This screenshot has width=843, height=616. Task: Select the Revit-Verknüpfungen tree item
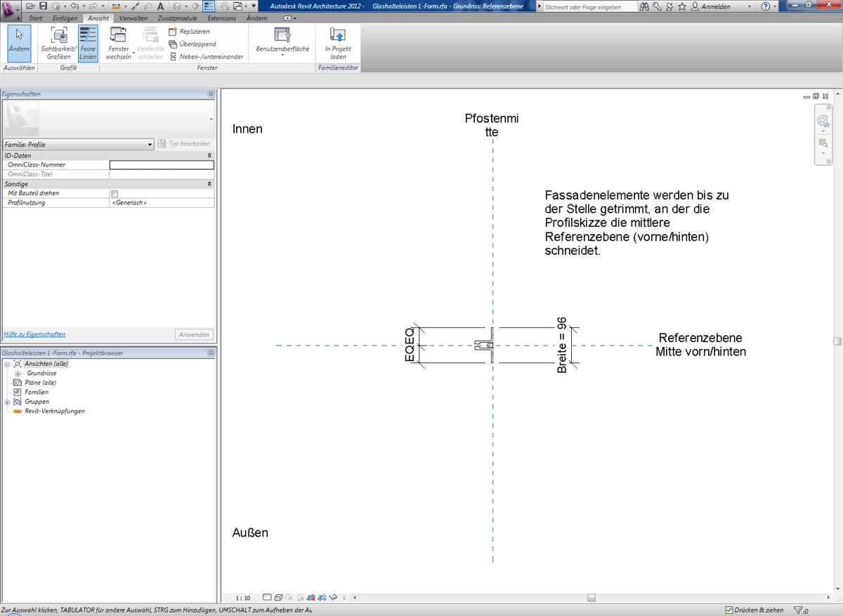54,411
